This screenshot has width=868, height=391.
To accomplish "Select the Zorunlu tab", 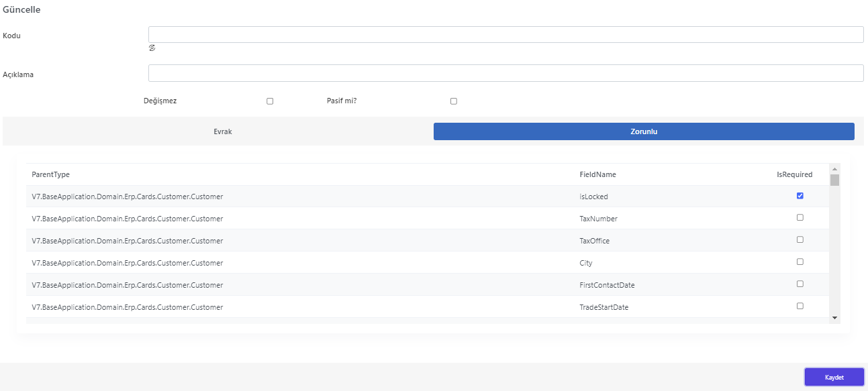I will coord(644,131).
